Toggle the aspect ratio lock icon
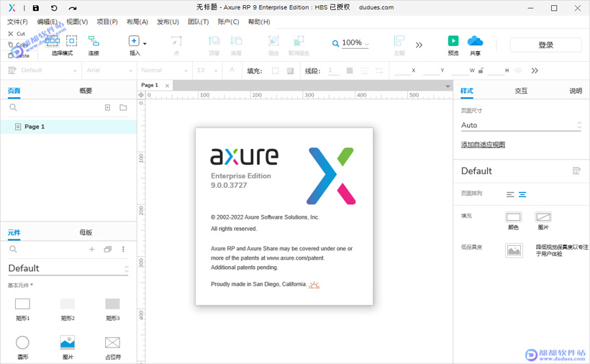 click(x=481, y=70)
